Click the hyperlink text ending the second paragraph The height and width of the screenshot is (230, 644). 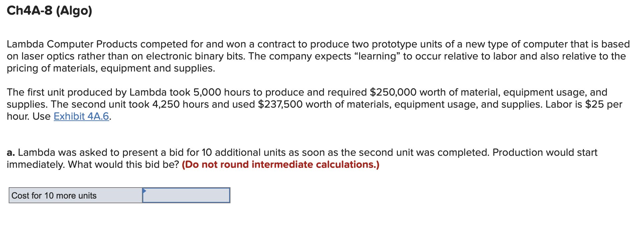tap(81, 117)
